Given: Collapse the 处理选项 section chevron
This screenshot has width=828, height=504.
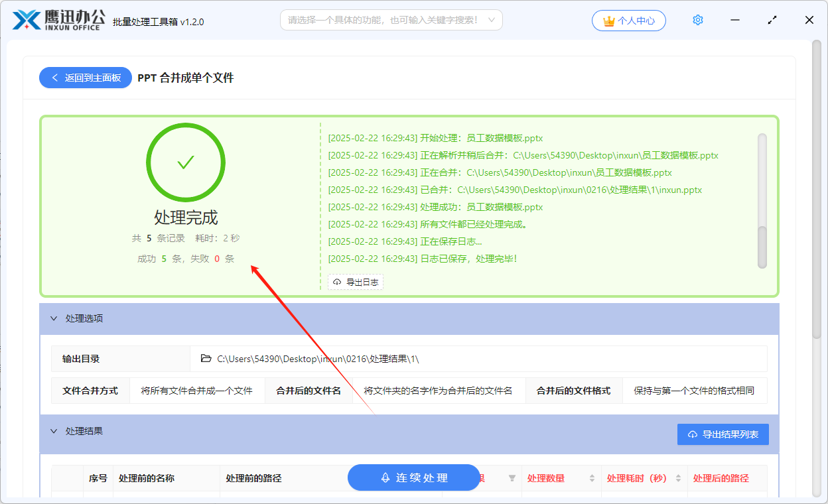Looking at the screenshot, I should tap(54, 318).
